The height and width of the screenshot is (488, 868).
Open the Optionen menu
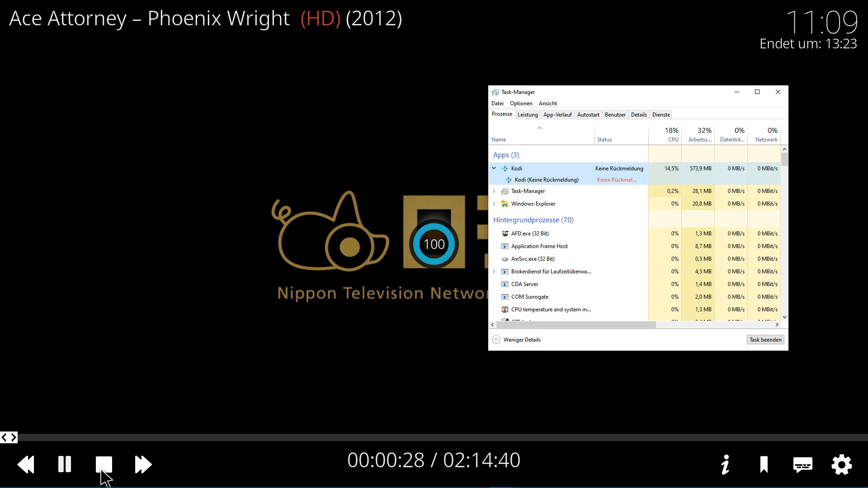[521, 103]
